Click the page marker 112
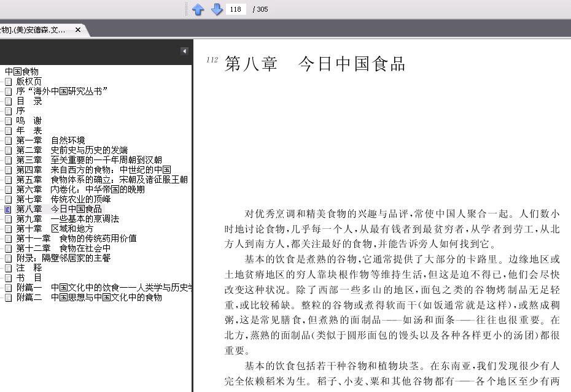Screen dimensions: 571x392 [212, 60]
